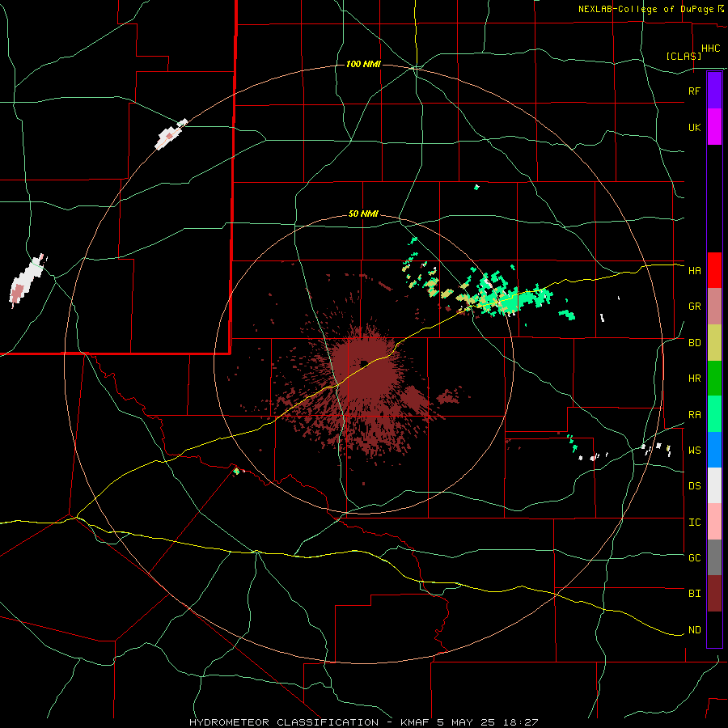This screenshot has height=728, width=728.
Task: Click the HA legend label
Action: click(x=694, y=271)
